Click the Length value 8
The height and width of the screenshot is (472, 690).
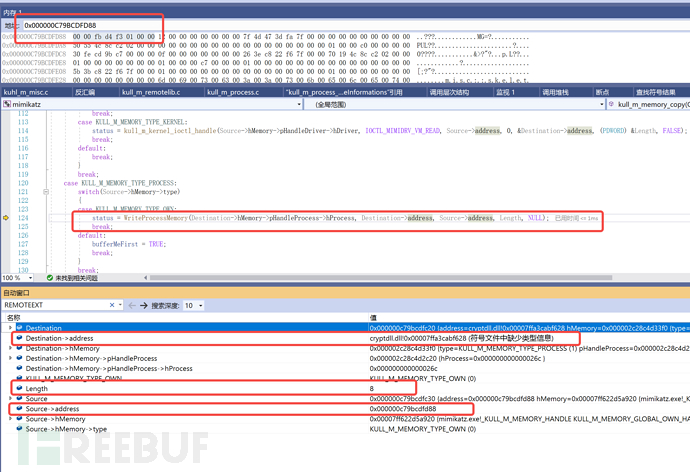371,388
